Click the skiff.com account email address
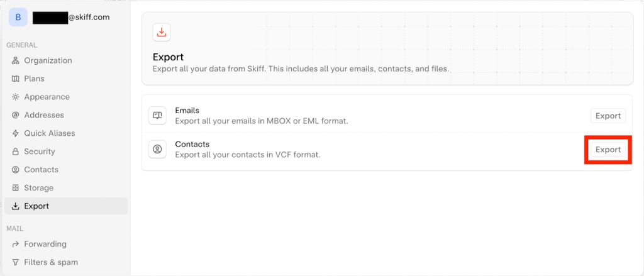Screen dimensions: 644x276 tap(71, 18)
